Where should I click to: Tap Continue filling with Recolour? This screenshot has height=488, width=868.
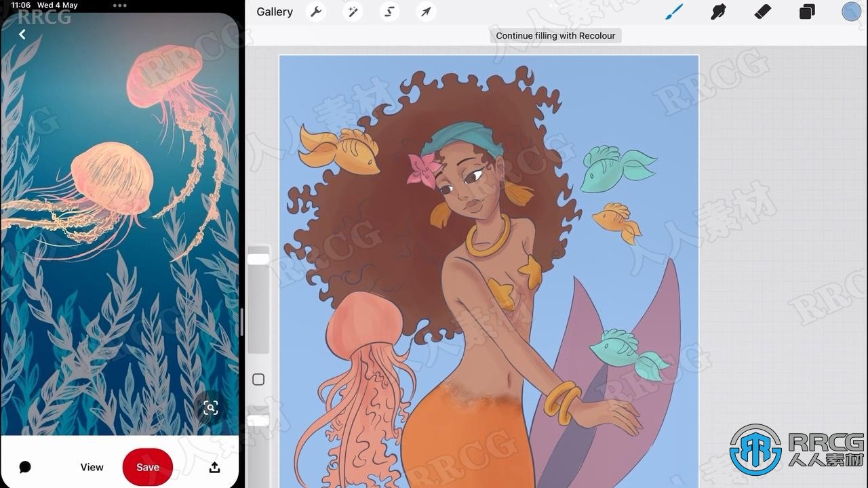click(x=555, y=35)
